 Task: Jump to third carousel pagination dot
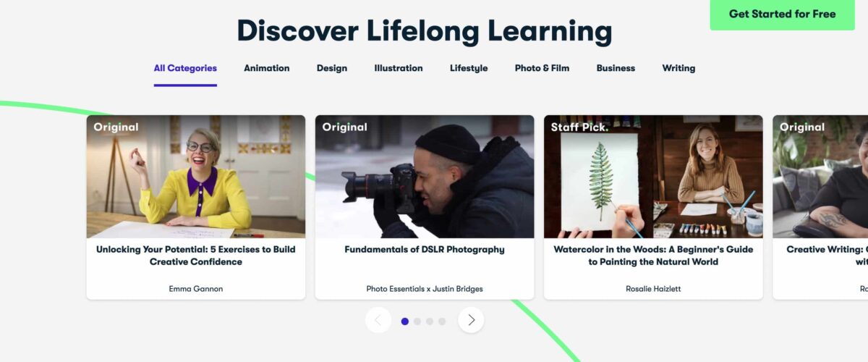pyautogui.click(x=430, y=321)
